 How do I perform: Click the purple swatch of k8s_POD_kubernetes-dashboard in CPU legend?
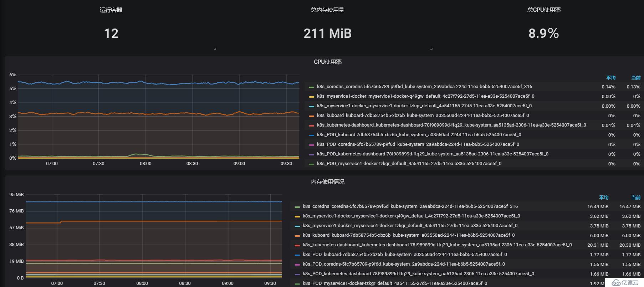click(x=312, y=154)
